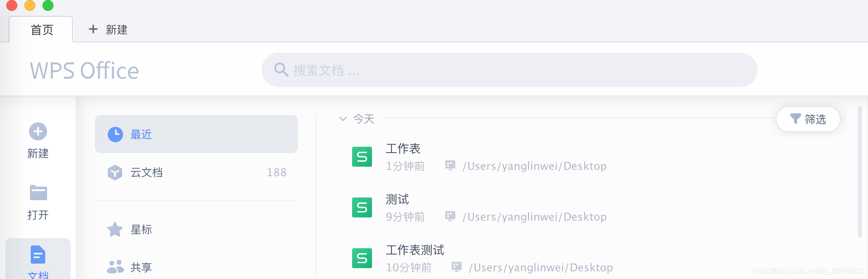Viewport: 868px width, 279px height.
Task: Click the magnifier icon in search bar
Action: (x=281, y=70)
